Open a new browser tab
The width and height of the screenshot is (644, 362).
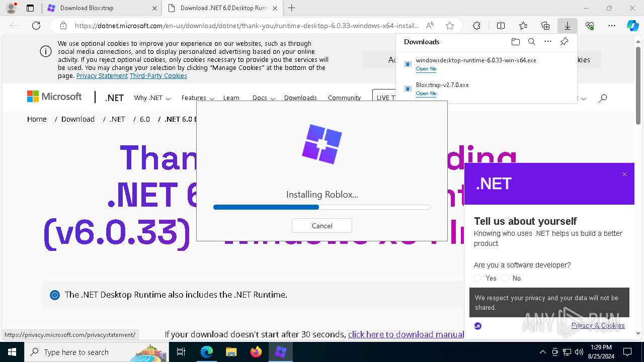(292, 8)
